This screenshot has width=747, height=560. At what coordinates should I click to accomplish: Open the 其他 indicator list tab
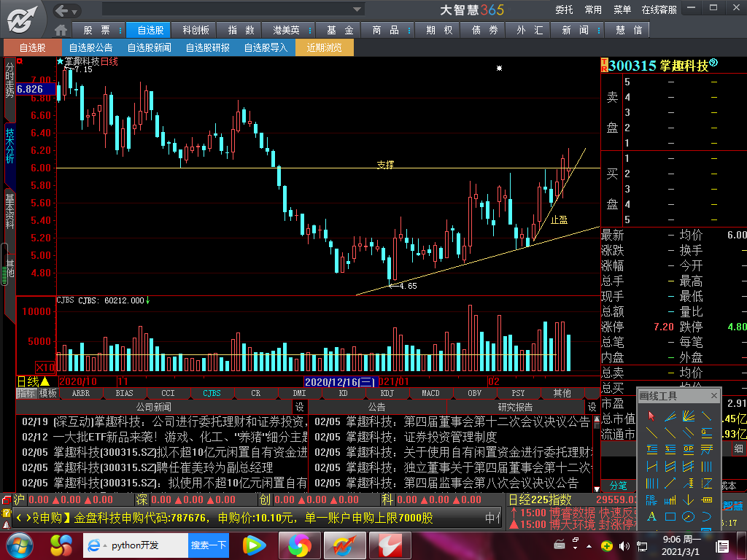pos(562,393)
